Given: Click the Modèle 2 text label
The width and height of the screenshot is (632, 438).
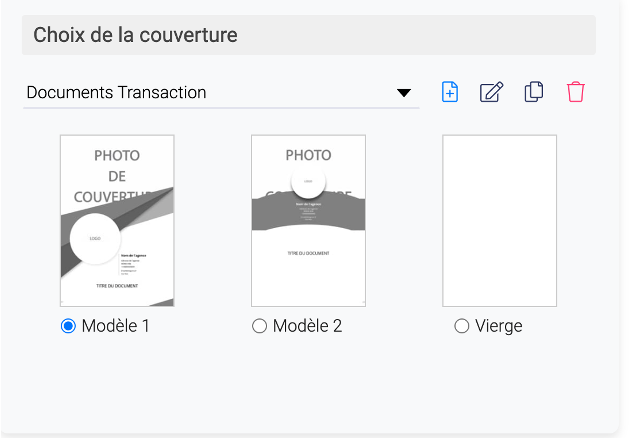Looking at the screenshot, I should [x=307, y=326].
